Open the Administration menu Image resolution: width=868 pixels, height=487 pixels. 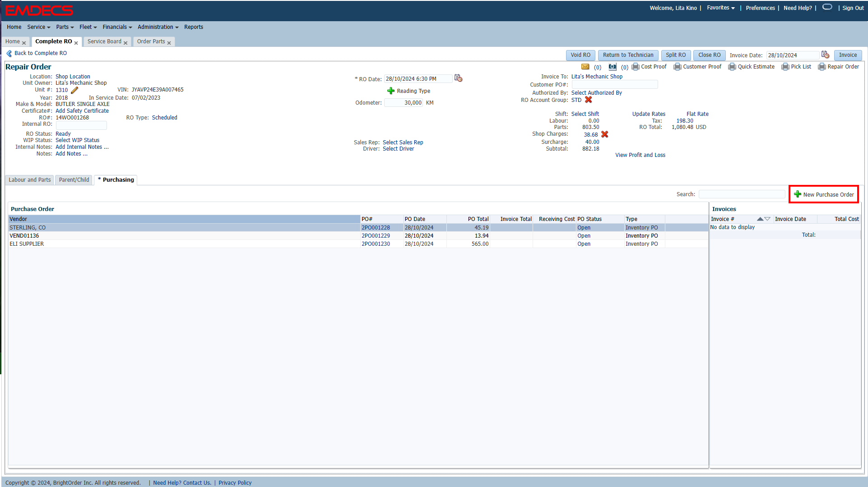[158, 27]
